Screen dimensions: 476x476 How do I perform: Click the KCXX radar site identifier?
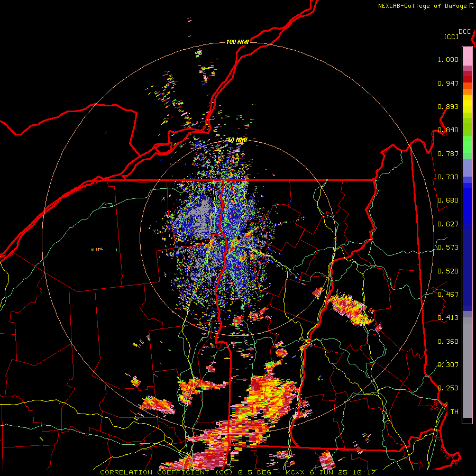point(295,472)
